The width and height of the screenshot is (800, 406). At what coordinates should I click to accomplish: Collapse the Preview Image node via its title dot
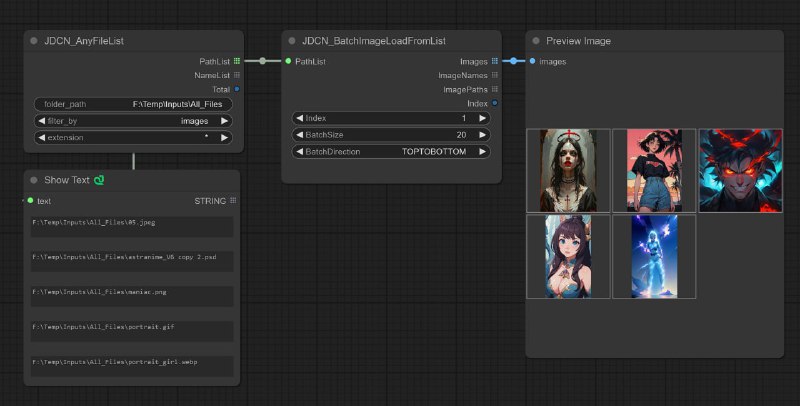(x=536, y=41)
